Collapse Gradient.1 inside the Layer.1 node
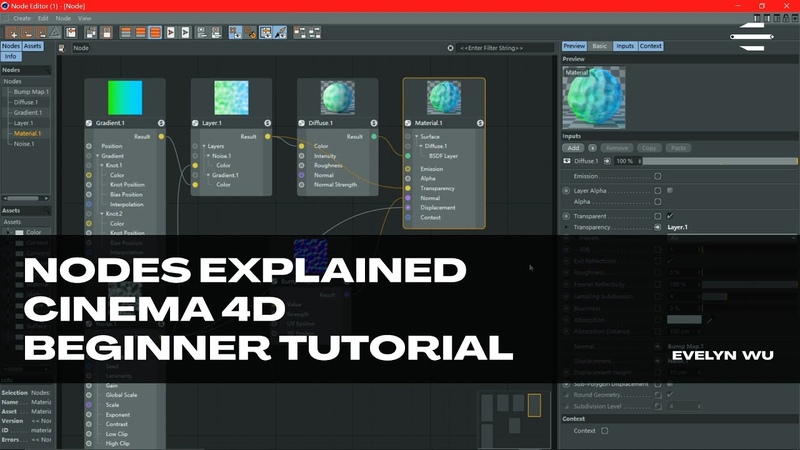 pos(209,176)
